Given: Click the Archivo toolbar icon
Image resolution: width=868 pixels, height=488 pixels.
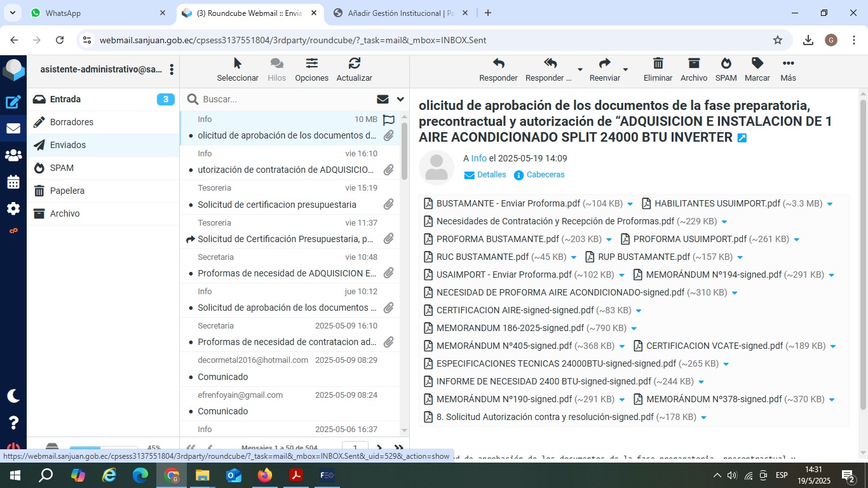Looking at the screenshot, I should coord(694,64).
